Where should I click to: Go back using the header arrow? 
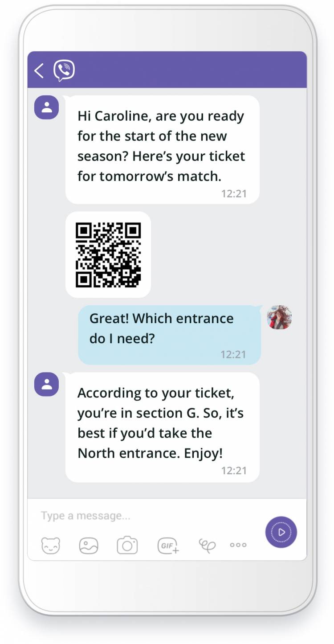point(39,70)
